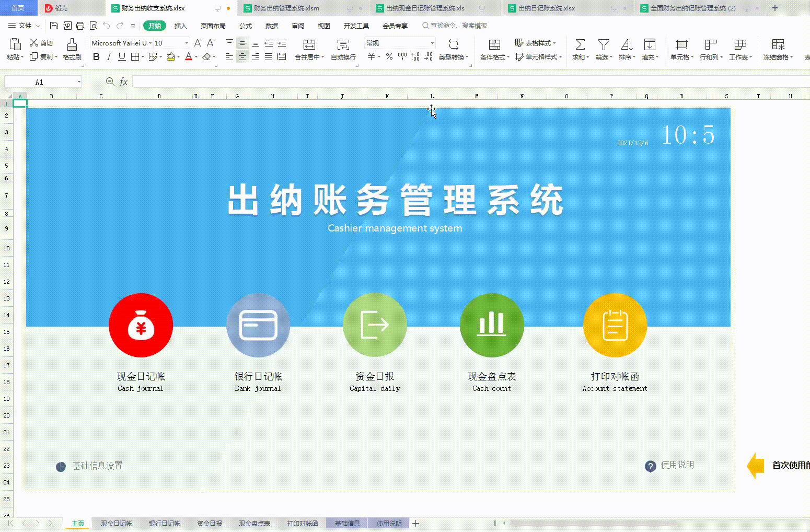
Task: Open the Bank journal card icon
Action: point(258,325)
